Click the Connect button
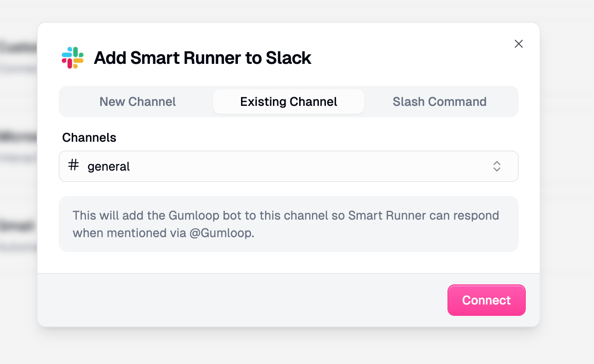Screen dimensions: 594x364 coord(486,300)
